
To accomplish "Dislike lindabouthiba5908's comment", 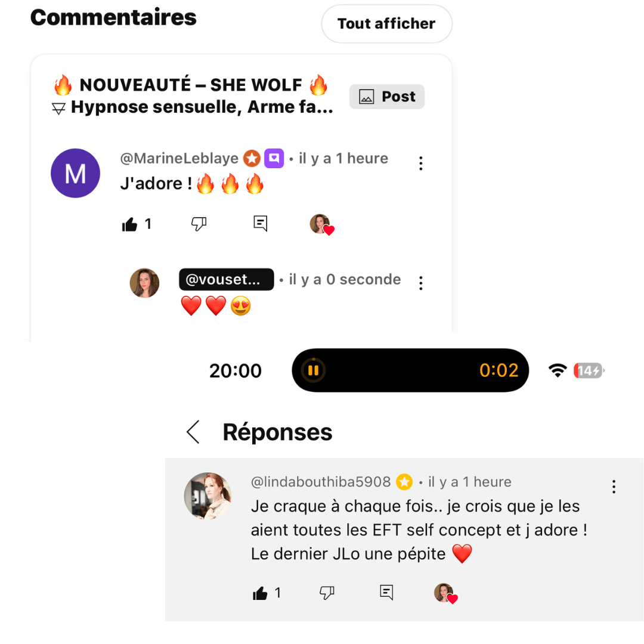I will (x=327, y=592).
